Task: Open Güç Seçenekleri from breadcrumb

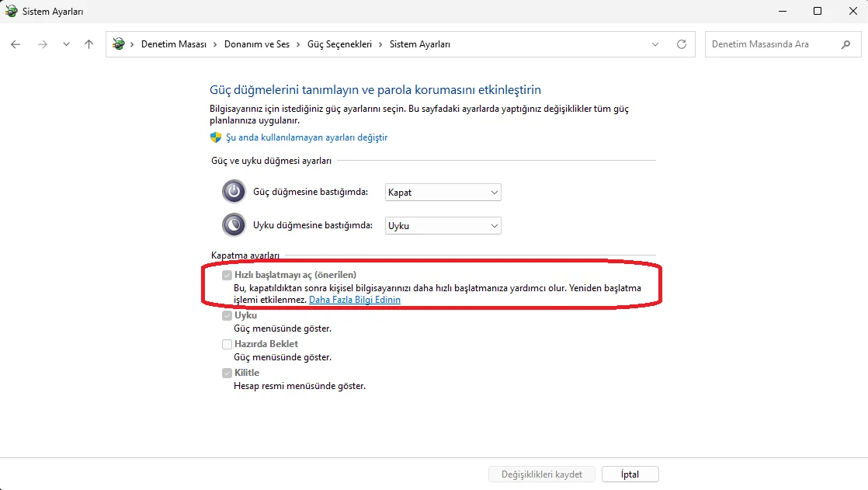Action: click(x=342, y=44)
